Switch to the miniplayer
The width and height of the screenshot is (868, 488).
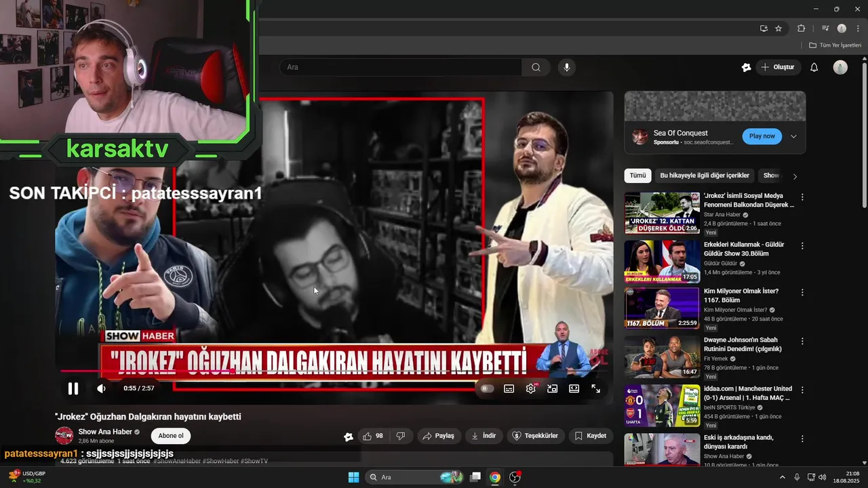[x=553, y=388]
